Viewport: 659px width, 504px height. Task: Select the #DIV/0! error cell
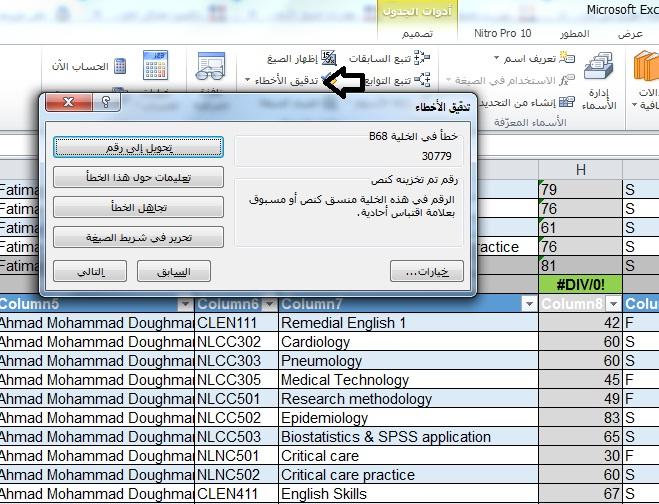point(580,285)
